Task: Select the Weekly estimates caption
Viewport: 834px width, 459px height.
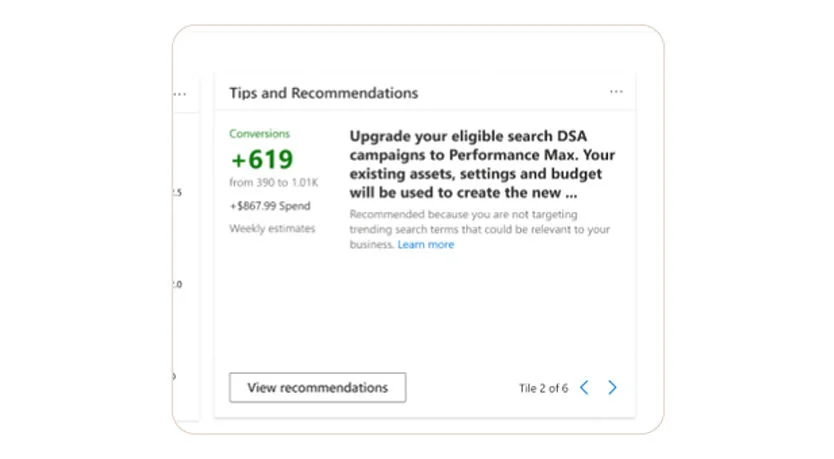Action: point(272,229)
